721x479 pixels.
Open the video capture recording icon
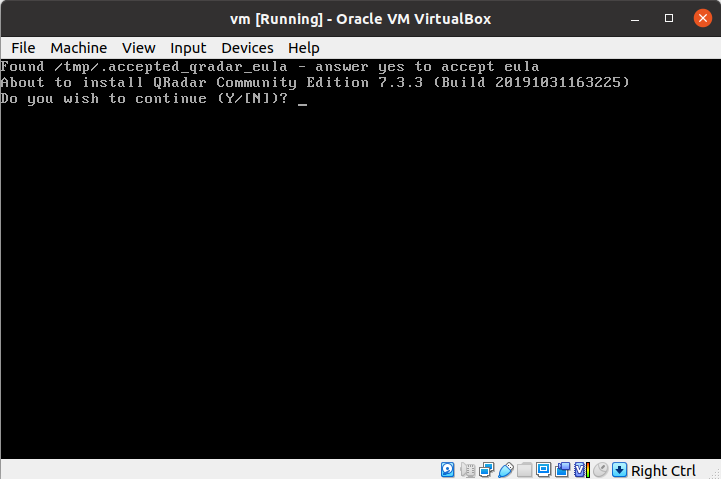pyautogui.click(x=562, y=470)
